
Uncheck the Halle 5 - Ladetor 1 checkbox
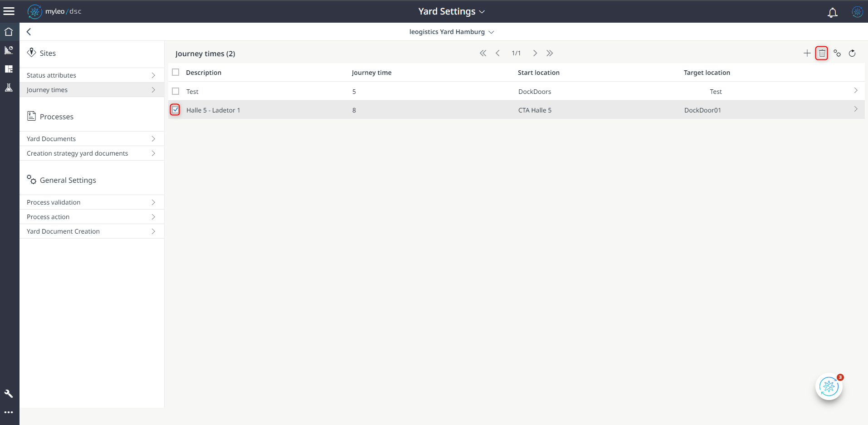[176, 110]
